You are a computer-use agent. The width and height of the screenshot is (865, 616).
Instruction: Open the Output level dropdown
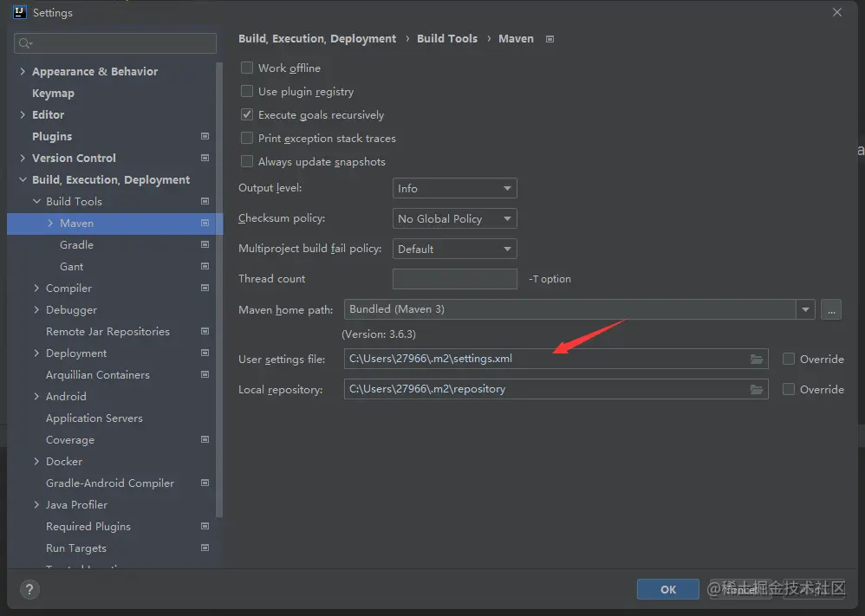click(454, 188)
